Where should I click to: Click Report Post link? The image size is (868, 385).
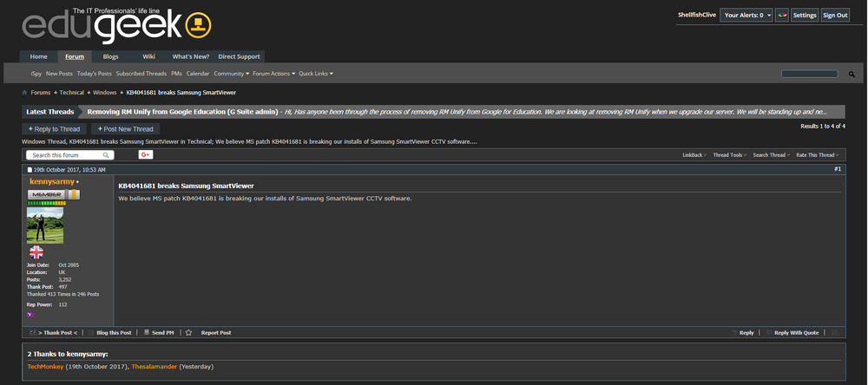click(x=216, y=332)
